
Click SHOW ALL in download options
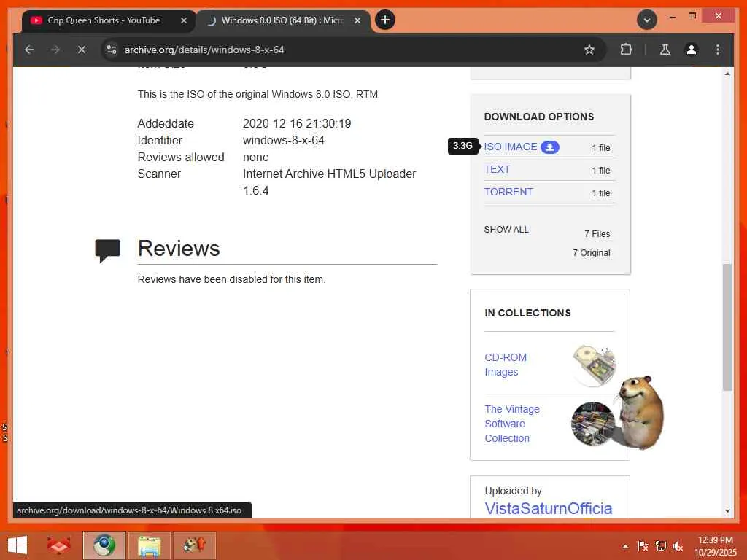506,230
